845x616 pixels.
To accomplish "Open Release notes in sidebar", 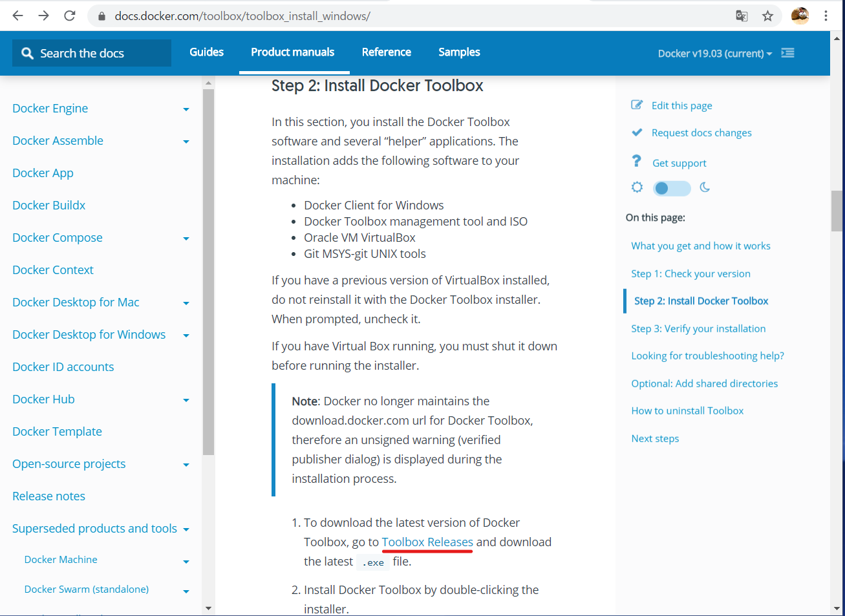I will tap(48, 496).
